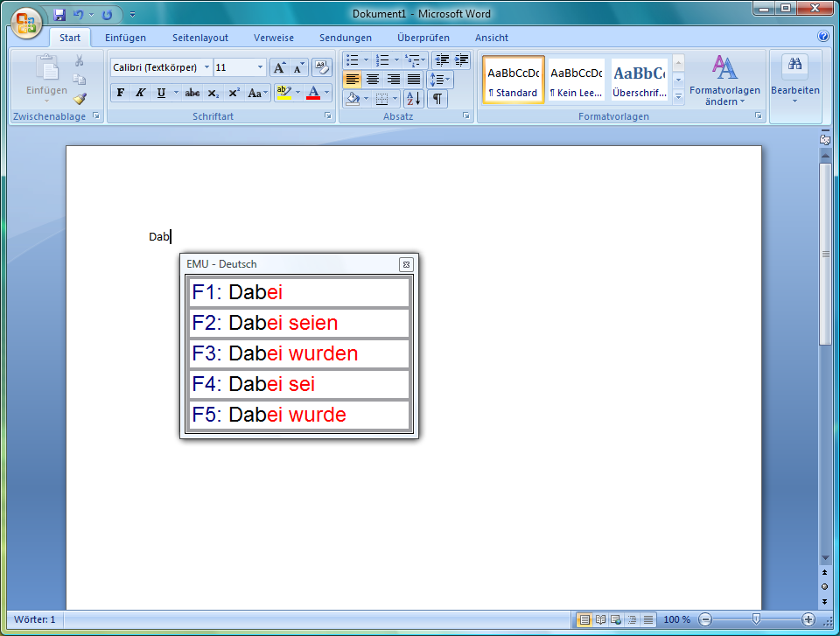Open the Seitenlayout ribbon tab
Image resolution: width=840 pixels, height=636 pixels.
[199, 38]
